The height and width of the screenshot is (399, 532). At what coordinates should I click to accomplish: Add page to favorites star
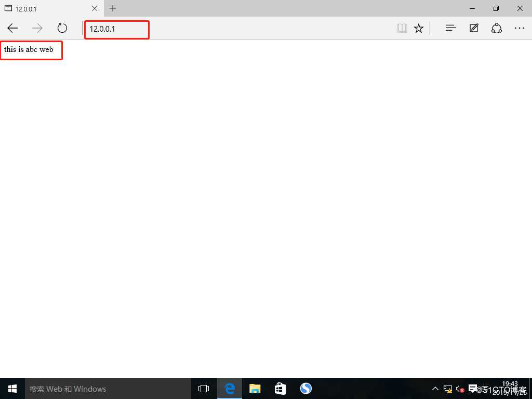419,28
